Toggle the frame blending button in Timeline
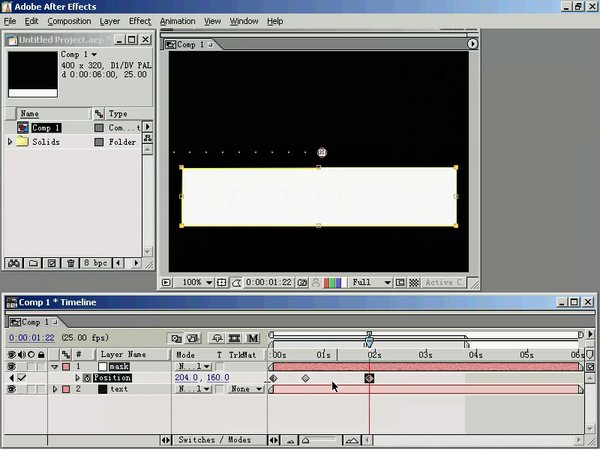The height and width of the screenshot is (450, 600). click(234, 338)
